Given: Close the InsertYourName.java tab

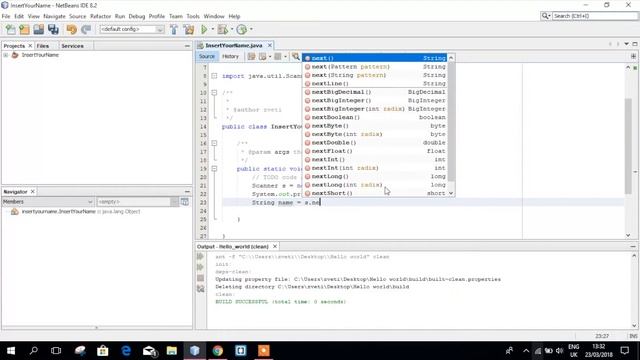Looking at the screenshot, I should coord(269,45).
